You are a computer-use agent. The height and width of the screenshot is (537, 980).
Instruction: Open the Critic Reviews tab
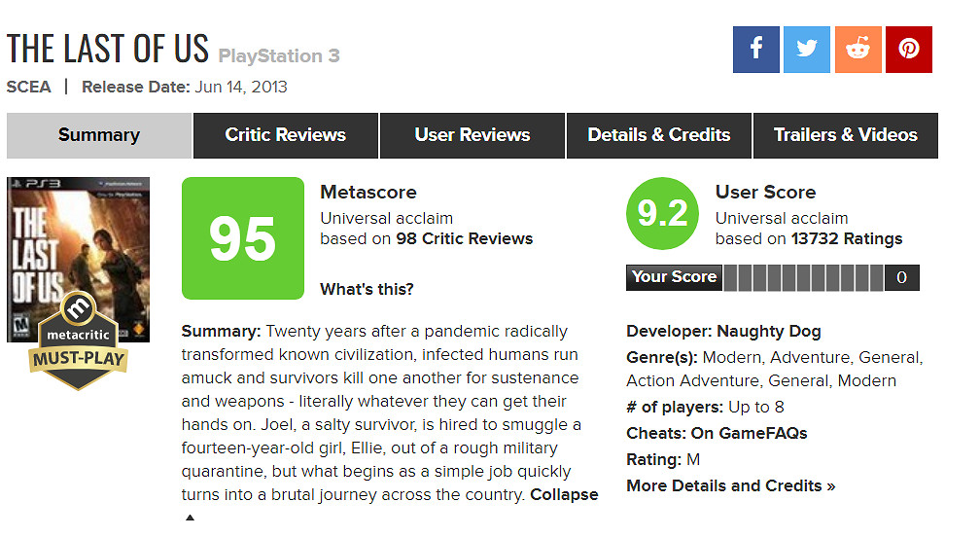(x=286, y=135)
